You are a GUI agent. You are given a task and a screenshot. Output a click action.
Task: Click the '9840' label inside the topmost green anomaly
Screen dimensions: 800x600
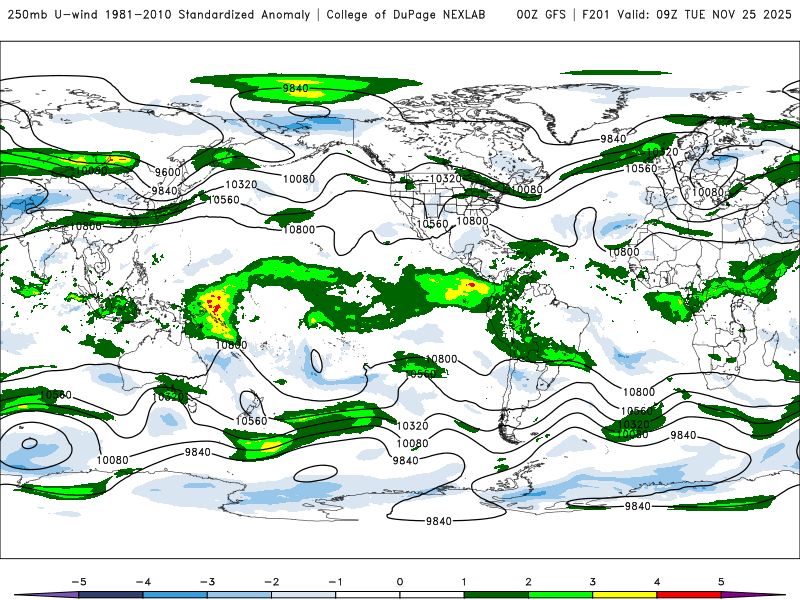click(x=295, y=89)
